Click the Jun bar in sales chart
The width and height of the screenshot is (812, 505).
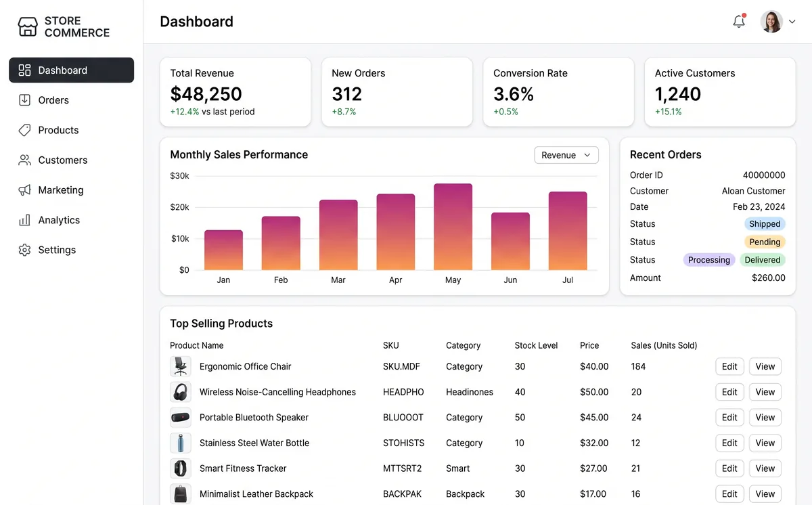[510, 242]
